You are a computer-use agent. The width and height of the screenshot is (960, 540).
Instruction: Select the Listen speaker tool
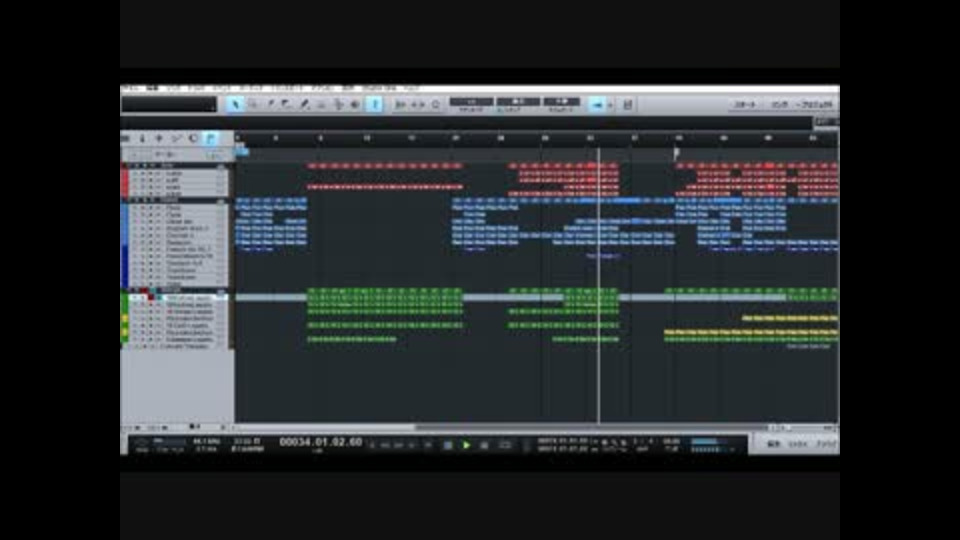click(x=355, y=105)
